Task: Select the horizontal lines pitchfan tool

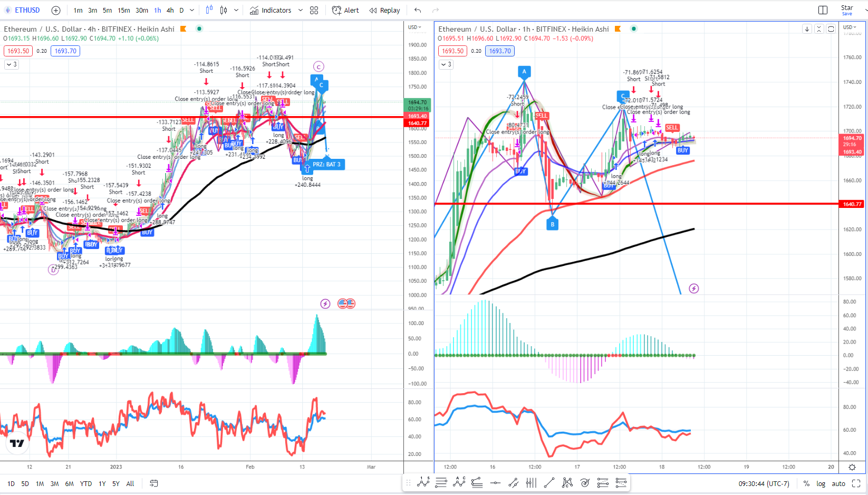Action: [441, 482]
